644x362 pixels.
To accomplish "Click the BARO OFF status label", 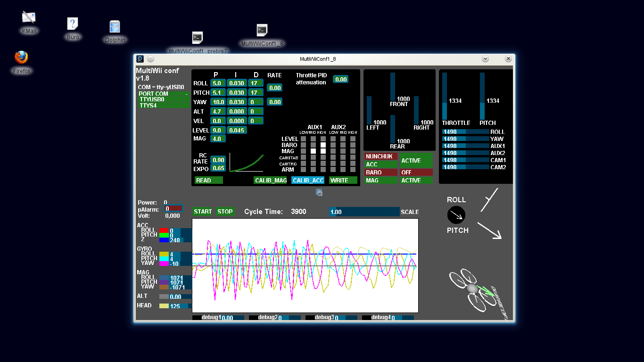I will coord(416,173).
